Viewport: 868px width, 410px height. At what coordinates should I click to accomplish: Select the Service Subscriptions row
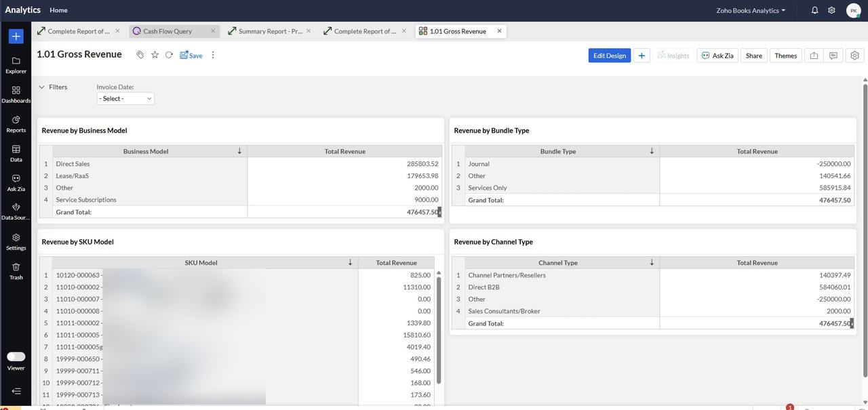240,199
